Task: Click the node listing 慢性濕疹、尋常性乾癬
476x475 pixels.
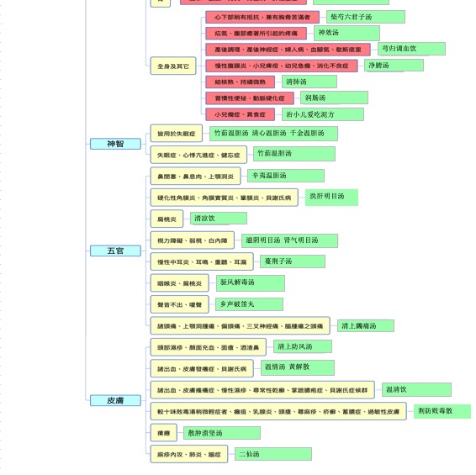Action: [262, 390]
